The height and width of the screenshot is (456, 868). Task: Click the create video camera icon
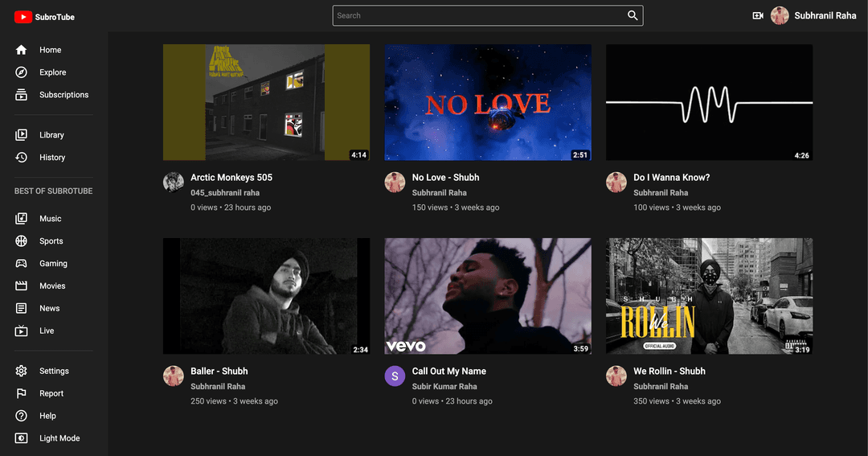[x=758, y=15]
